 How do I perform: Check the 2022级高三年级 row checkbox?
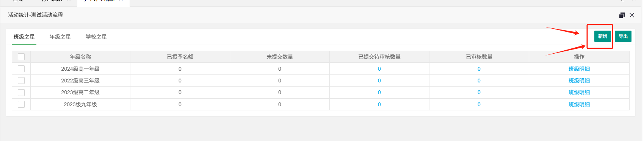pos(21,81)
